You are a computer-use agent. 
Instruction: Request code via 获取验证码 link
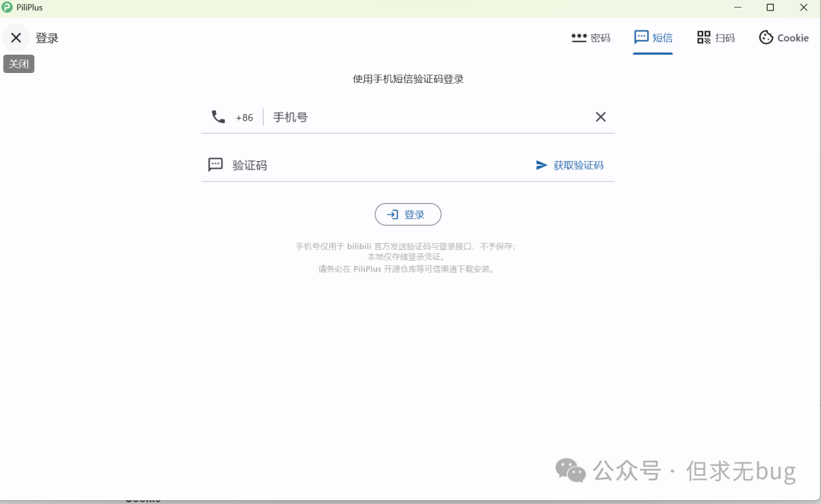pyautogui.click(x=578, y=165)
